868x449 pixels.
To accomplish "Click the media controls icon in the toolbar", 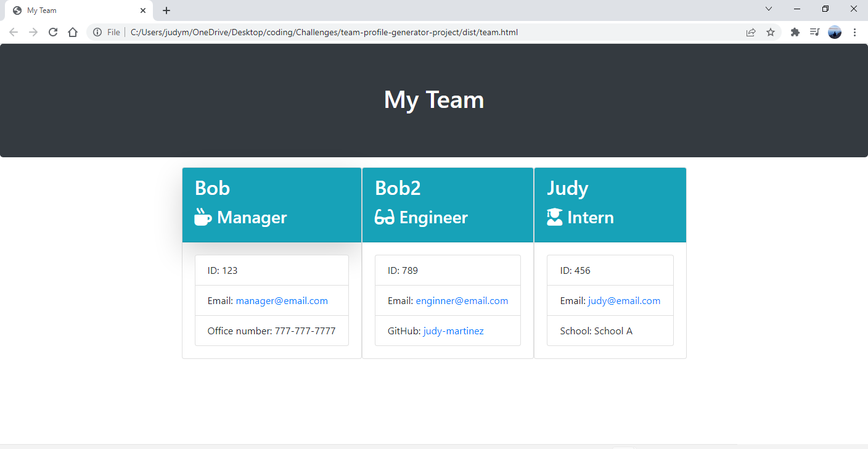I will coord(814,31).
